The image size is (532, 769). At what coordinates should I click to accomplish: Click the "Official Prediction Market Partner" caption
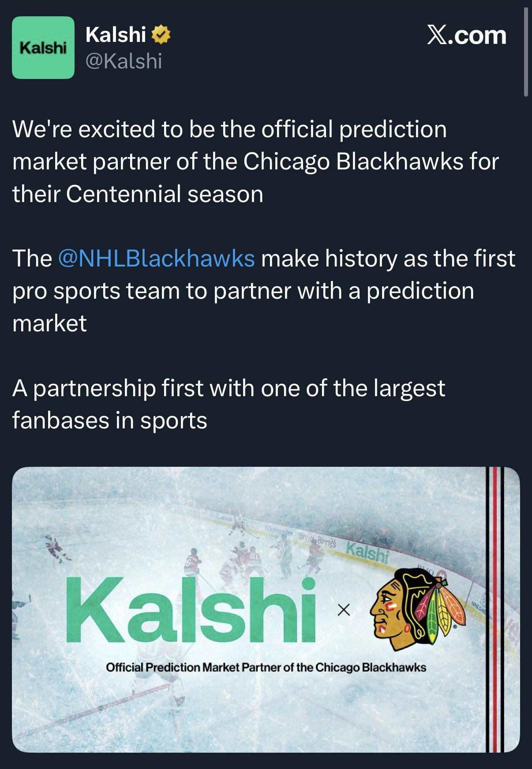click(266, 667)
